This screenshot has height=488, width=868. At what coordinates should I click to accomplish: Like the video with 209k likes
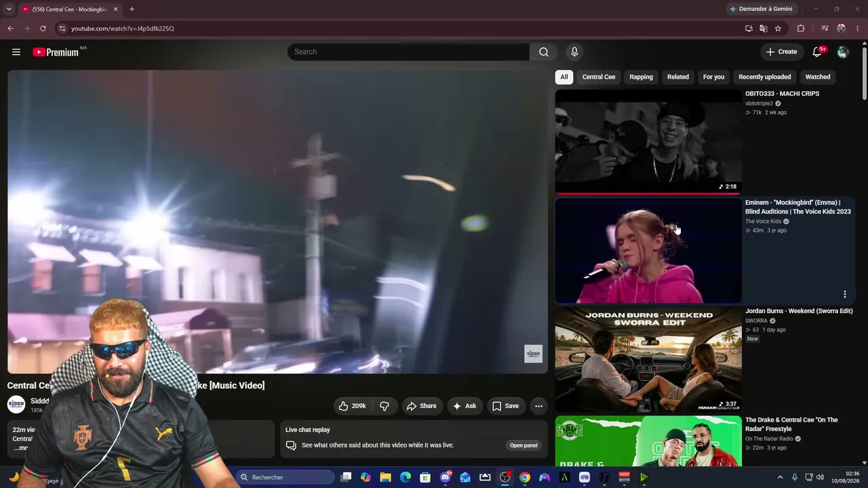pyautogui.click(x=353, y=406)
